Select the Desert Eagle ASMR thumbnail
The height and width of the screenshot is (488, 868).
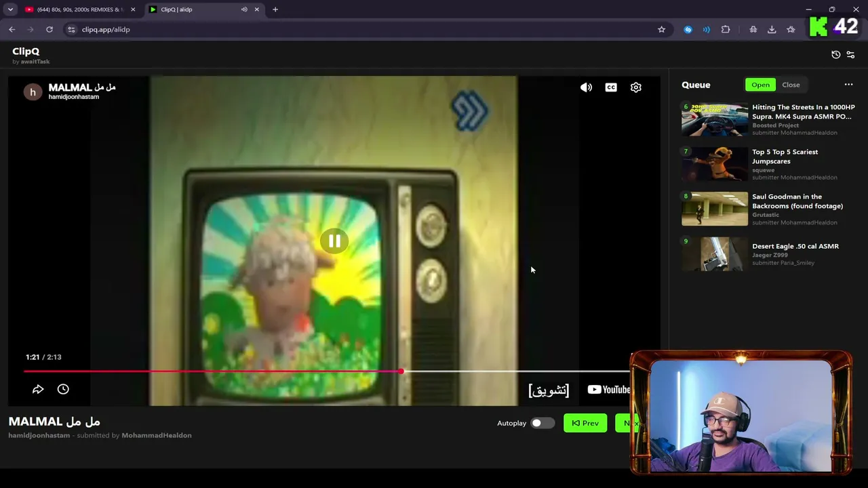[x=715, y=253]
